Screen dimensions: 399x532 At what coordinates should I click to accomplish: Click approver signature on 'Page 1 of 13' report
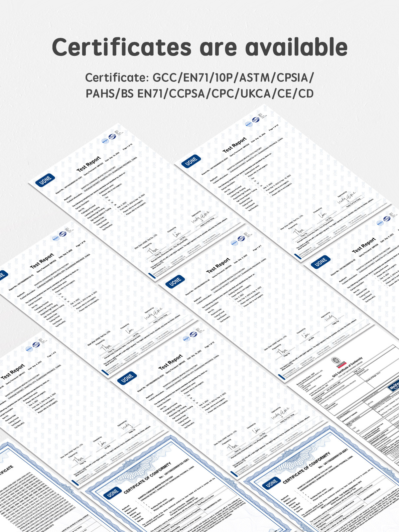tap(280, 413)
